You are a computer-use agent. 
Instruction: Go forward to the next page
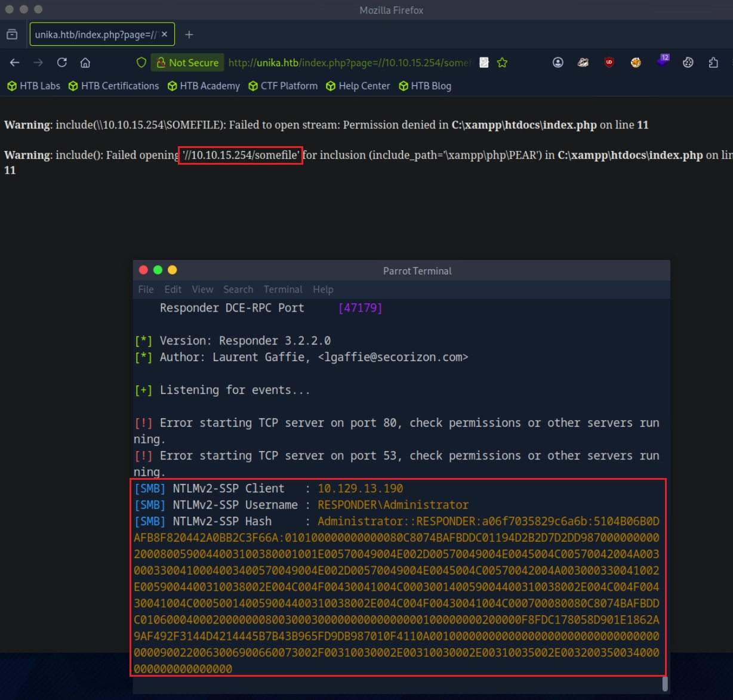tap(38, 63)
